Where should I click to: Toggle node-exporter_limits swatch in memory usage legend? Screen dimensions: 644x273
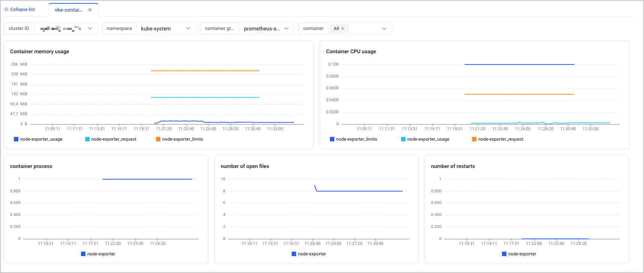coord(158,139)
